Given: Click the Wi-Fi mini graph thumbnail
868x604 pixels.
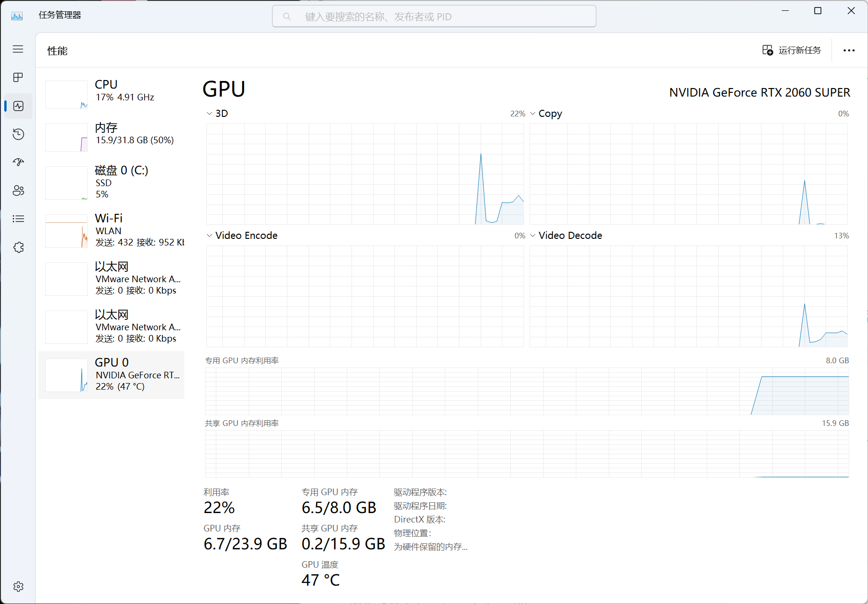Looking at the screenshot, I should pyautogui.click(x=66, y=231).
